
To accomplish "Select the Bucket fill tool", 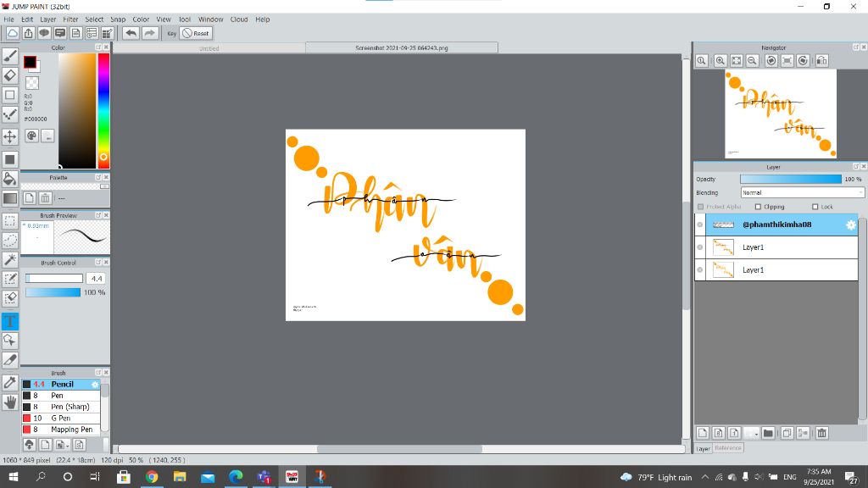I will tap(10, 178).
